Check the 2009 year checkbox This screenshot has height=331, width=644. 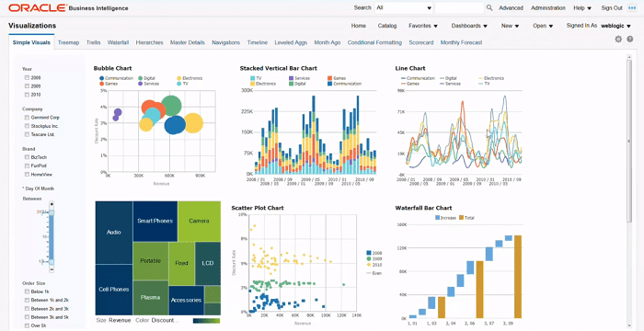[x=27, y=86]
